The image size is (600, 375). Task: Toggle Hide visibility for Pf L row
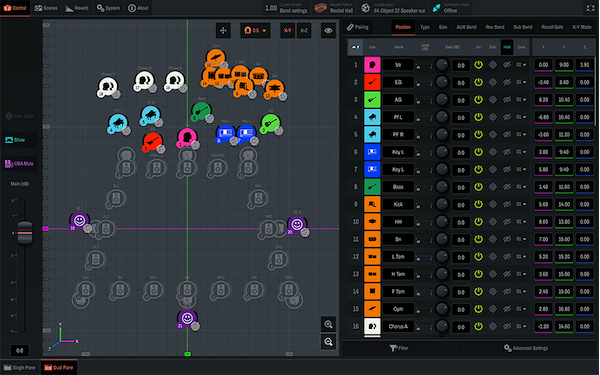coord(507,117)
